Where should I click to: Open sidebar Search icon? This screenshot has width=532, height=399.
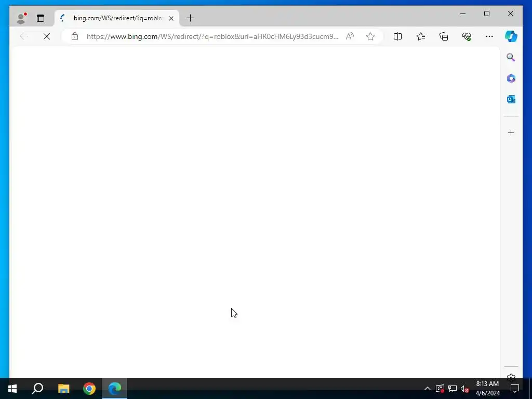click(x=511, y=57)
